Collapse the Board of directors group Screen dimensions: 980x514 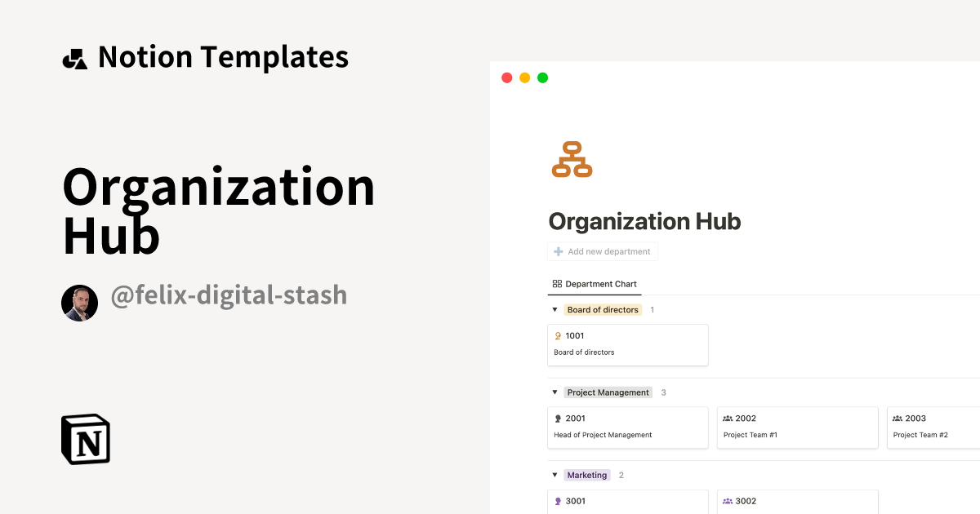(x=554, y=309)
